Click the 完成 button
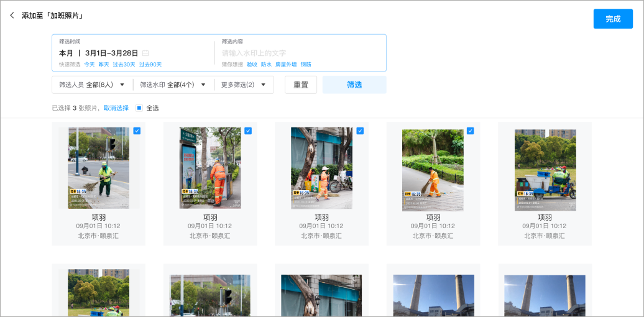644x317 pixels. coord(612,19)
